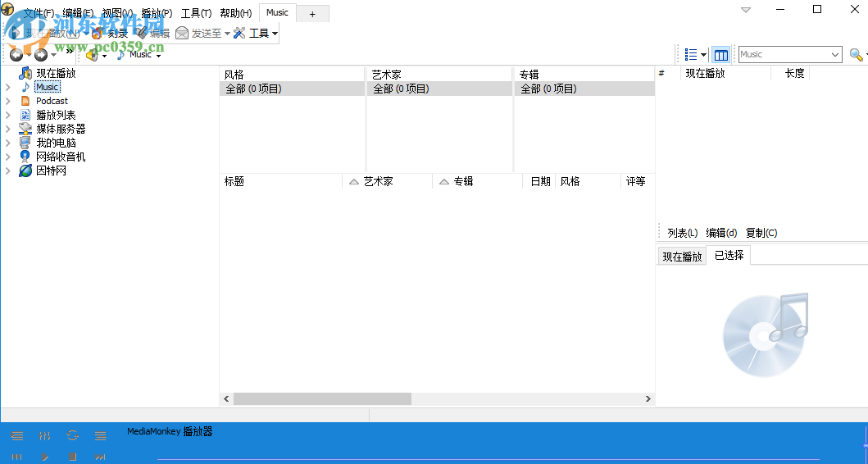The height and width of the screenshot is (464, 868).
Task: Expand the 我的电脑 tree node
Action: [7, 143]
